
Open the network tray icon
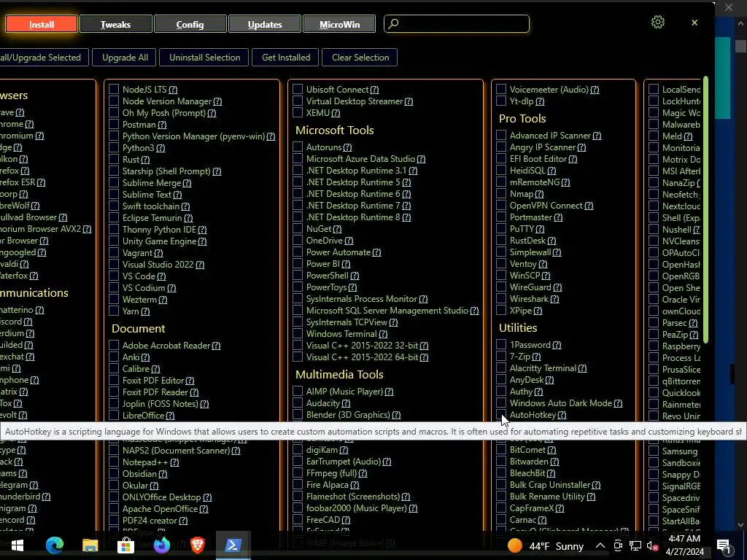click(635, 545)
